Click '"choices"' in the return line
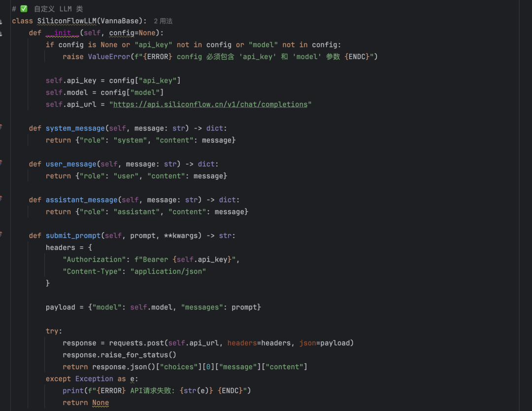The image size is (532, 411). pyautogui.click(x=179, y=367)
